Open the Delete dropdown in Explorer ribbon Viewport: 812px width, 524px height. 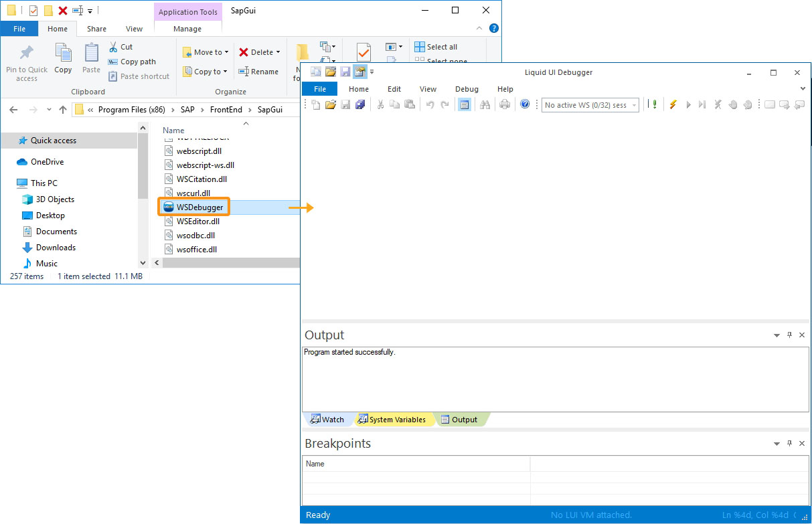click(x=260, y=52)
